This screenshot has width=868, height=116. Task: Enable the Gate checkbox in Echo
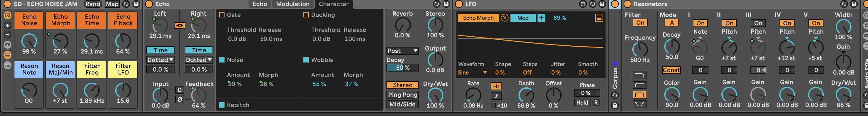tap(222, 15)
